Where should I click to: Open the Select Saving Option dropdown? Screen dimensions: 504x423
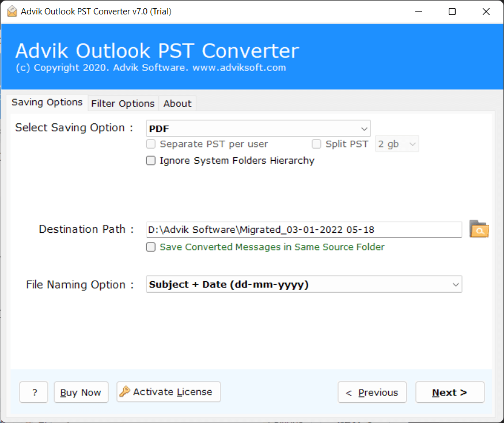coord(364,128)
